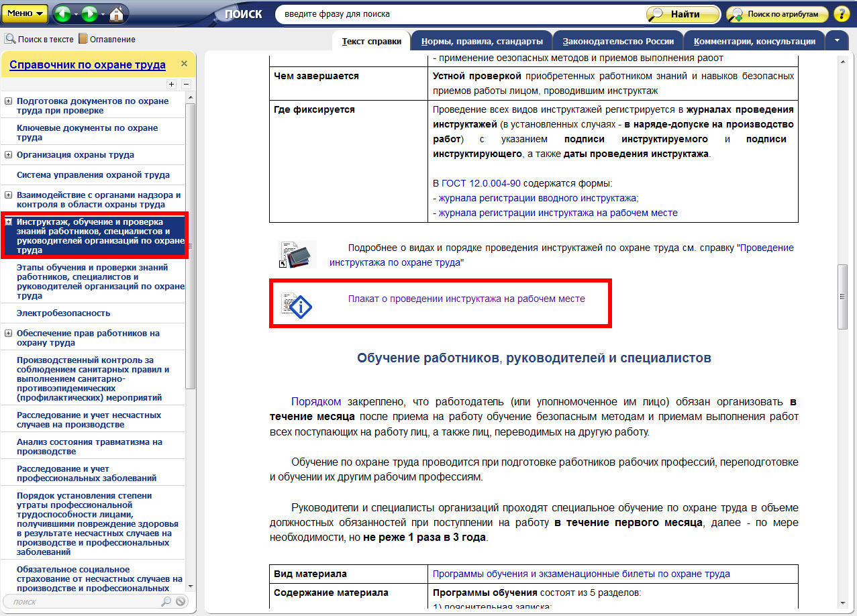Switch to 'Нормы, правила, стандарты' tab
The image size is (857, 616).
(x=482, y=42)
